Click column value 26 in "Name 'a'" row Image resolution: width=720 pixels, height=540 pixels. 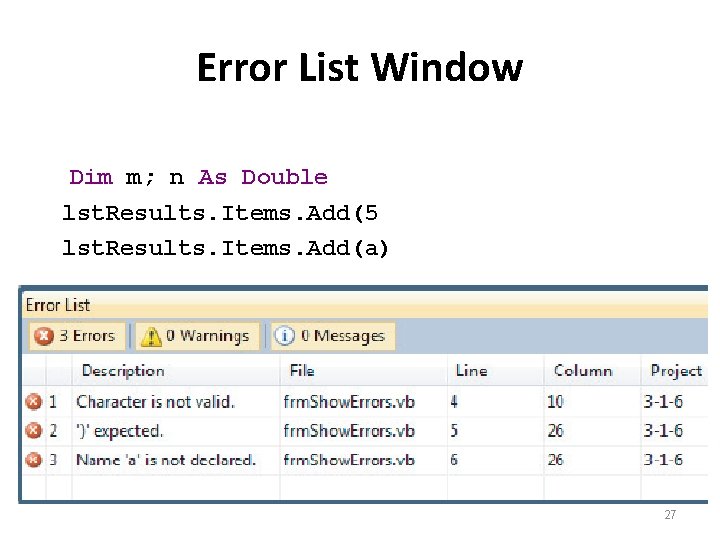pyautogui.click(x=555, y=460)
